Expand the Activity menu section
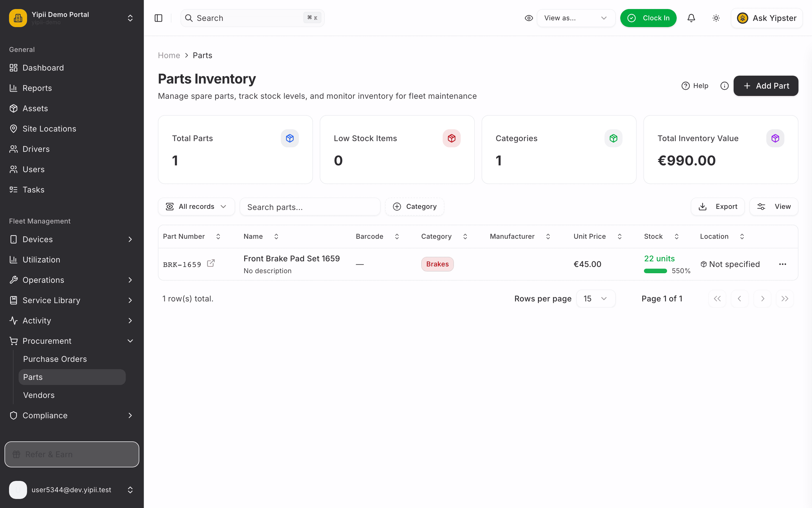Image resolution: width=812 pixels, height=508 pixels. click(x=72, y=321)
